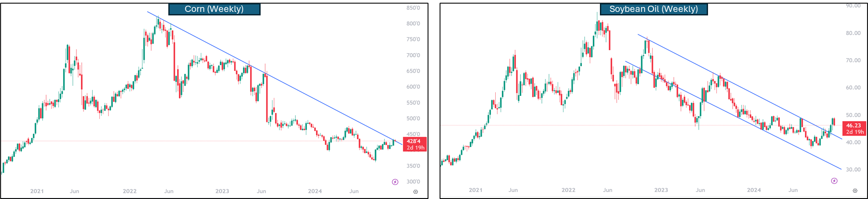Image resolution: width=868 pixels, height=199 pixels.
Task: Click the 500'0 level on Corn price scale
Action: click(x=413, y=118)
